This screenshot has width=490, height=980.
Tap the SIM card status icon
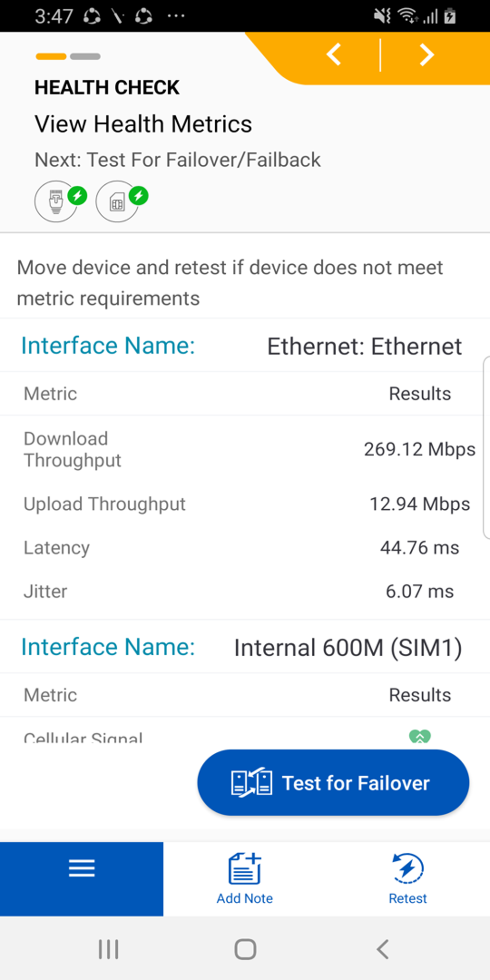(118, 201)
